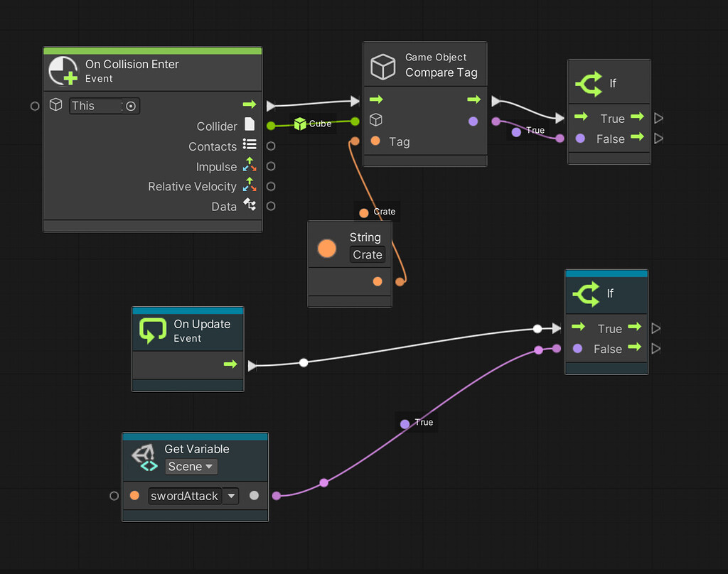Click the object picker circle in the This field
Screen dimensions: 728x574
tap(130, 105)
